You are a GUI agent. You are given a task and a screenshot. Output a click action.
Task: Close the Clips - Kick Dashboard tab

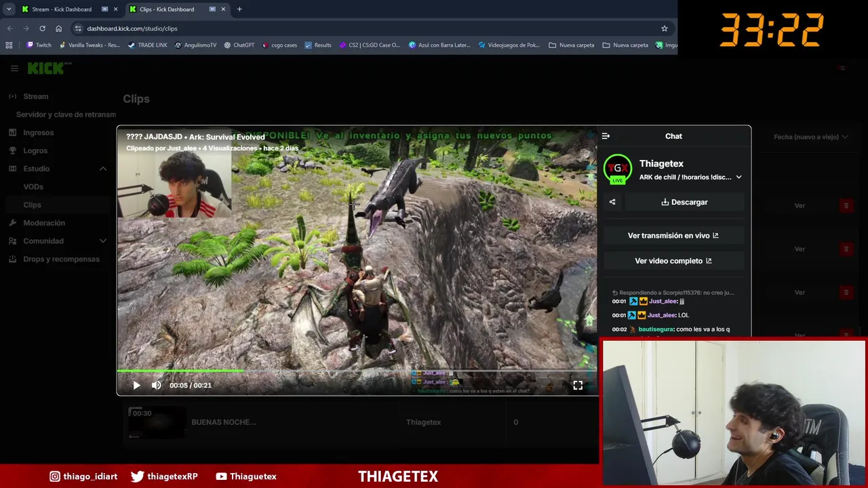coord(223,9)
